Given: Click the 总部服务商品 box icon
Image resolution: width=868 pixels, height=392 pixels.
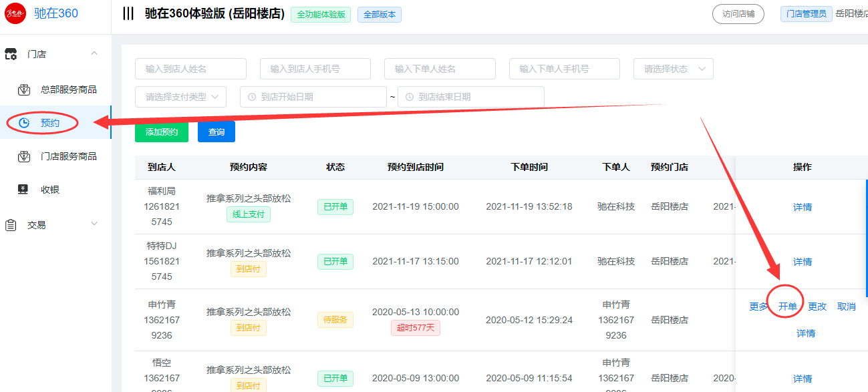Looking at the screenshot, I should click(x=23, y=89).
